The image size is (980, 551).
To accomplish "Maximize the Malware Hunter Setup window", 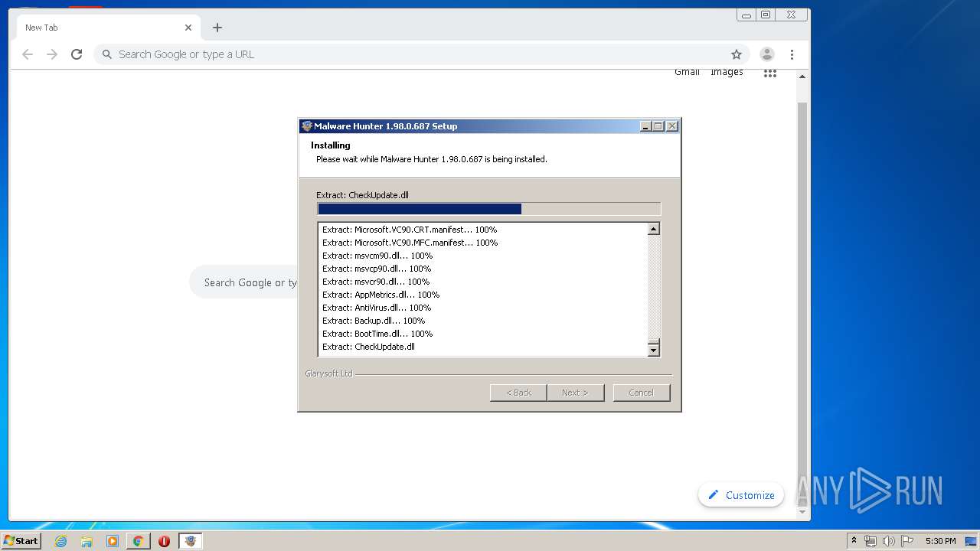I will click(x=658, y=126).
